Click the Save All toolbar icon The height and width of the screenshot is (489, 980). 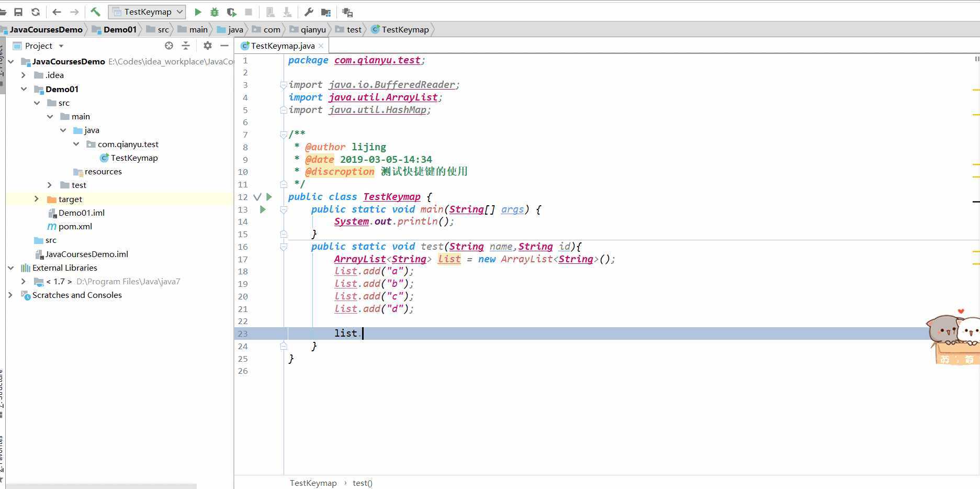click(18, 12)
